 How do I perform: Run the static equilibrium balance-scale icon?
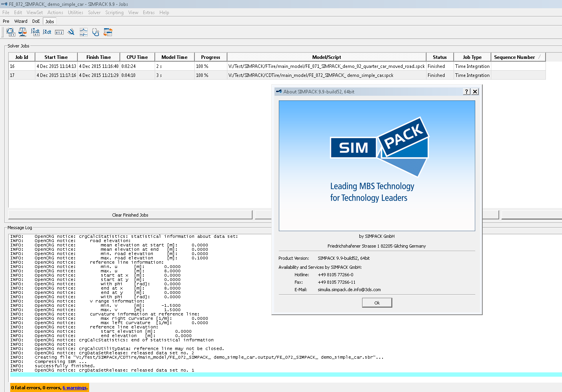23,32
